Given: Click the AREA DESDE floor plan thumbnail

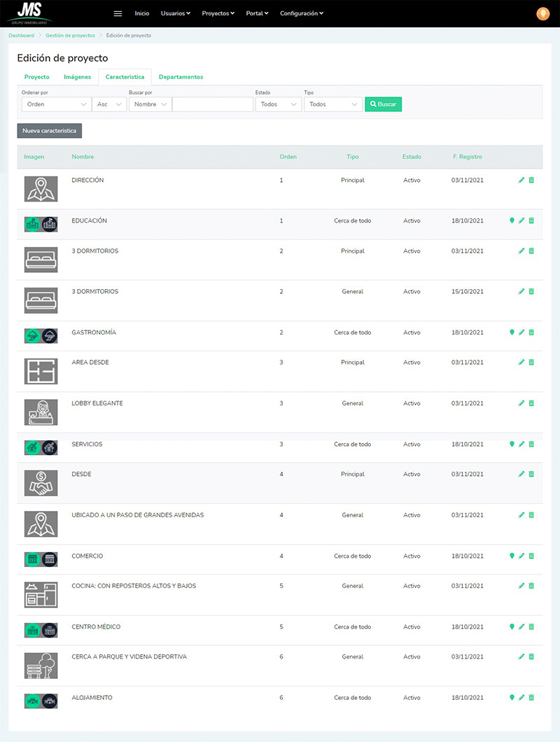Looking at the screenshot, I should [41, 372].
